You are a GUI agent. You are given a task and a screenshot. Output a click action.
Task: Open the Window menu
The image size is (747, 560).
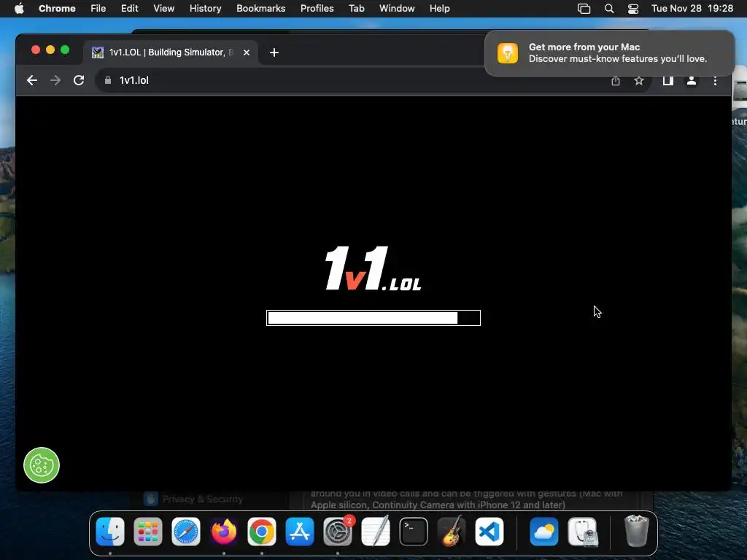397,9
